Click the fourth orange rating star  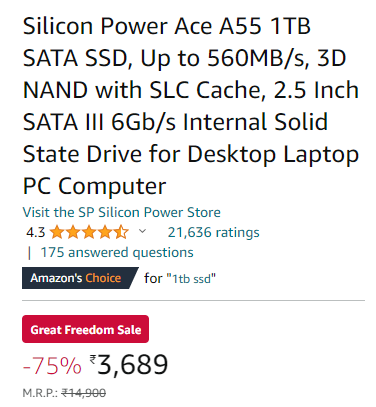pos(105,232)
